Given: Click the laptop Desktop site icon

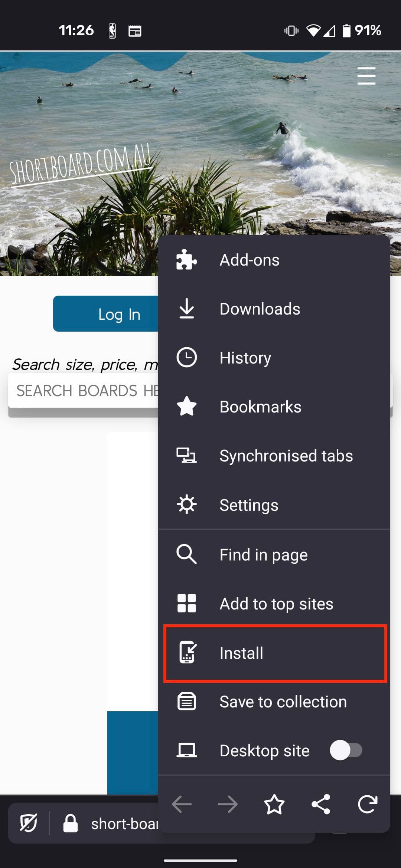Looking at the screenshot, I should 186,750.
